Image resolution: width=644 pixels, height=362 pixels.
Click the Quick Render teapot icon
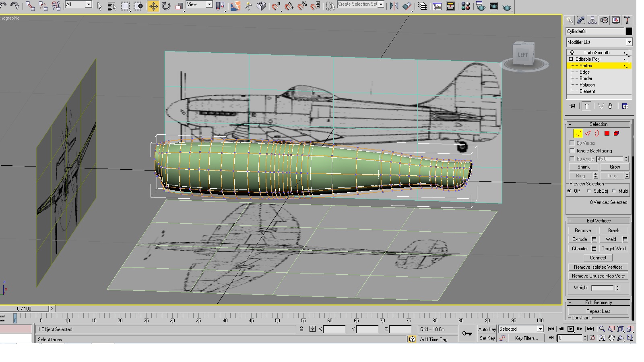[507, 6]
